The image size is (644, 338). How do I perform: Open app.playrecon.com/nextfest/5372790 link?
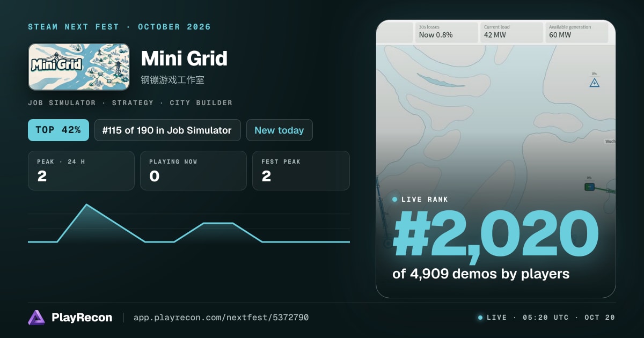[x=221, y=318]
